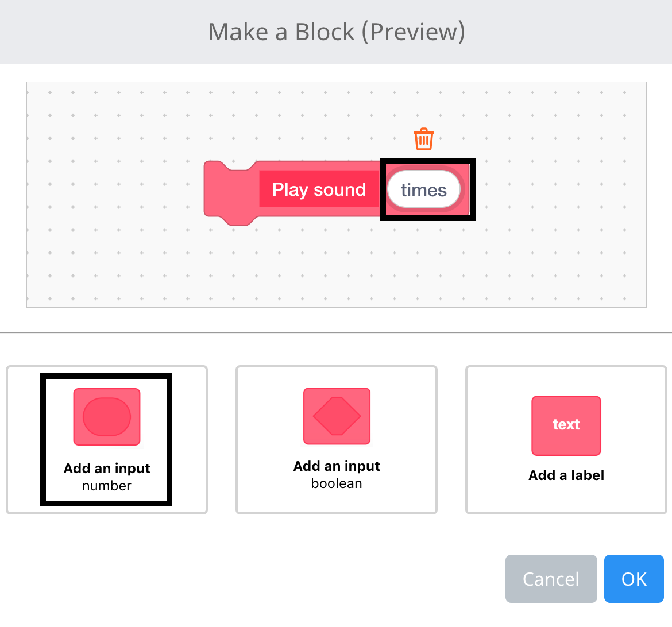
Task: Click Cancel to discard changes
Action: coord(551,579)
